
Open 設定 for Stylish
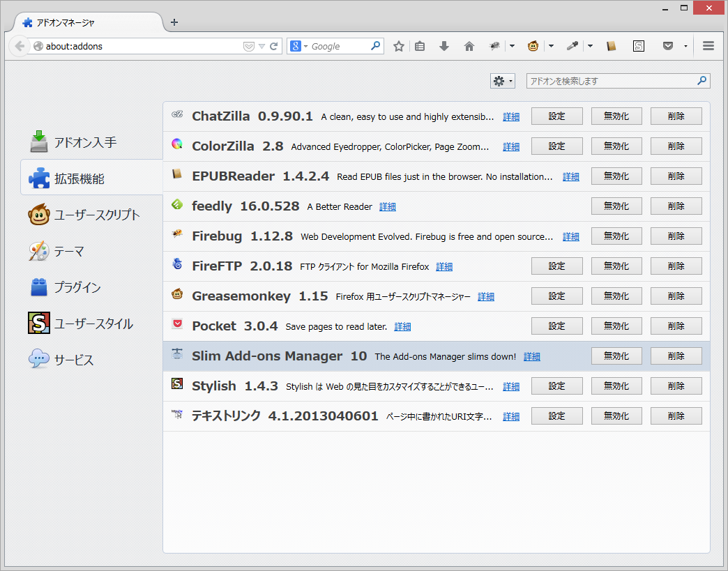pyautogui.click(x=556, y=386)
